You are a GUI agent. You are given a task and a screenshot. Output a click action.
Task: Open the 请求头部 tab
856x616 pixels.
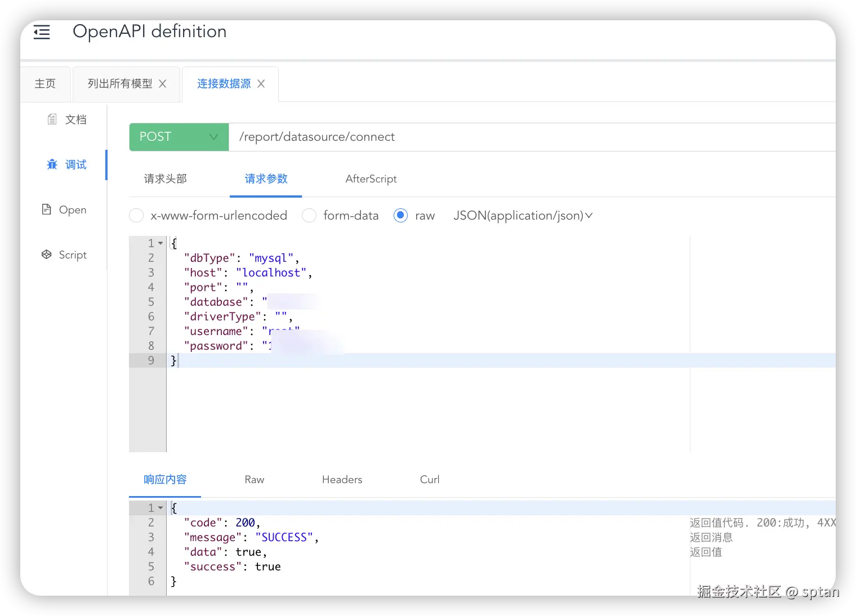[x=165, y=179]
